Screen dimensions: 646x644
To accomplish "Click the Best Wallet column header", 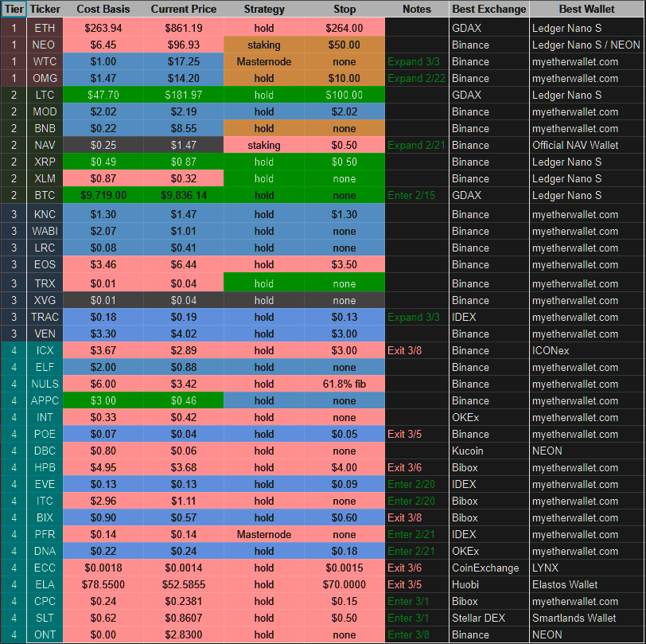I will click(x=586, y=9).
